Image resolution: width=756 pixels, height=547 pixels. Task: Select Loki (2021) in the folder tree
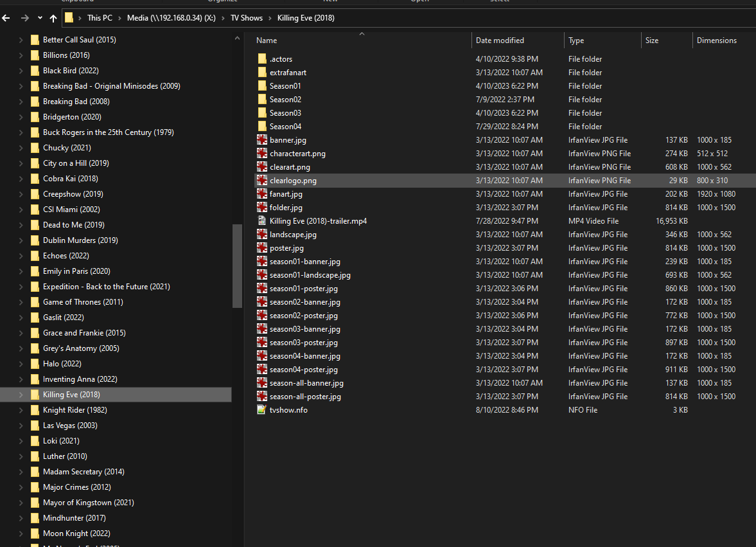click(x=61, y=441)
